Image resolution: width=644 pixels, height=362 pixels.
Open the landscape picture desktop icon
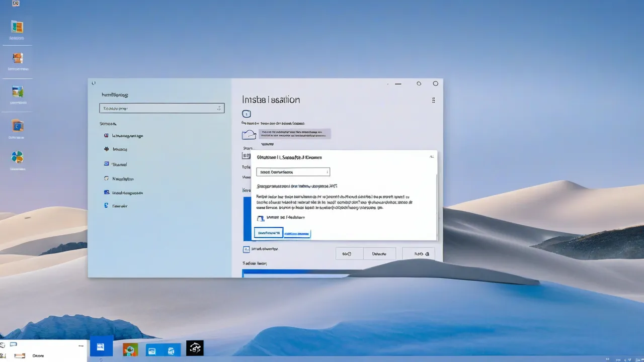click(18, 92)
